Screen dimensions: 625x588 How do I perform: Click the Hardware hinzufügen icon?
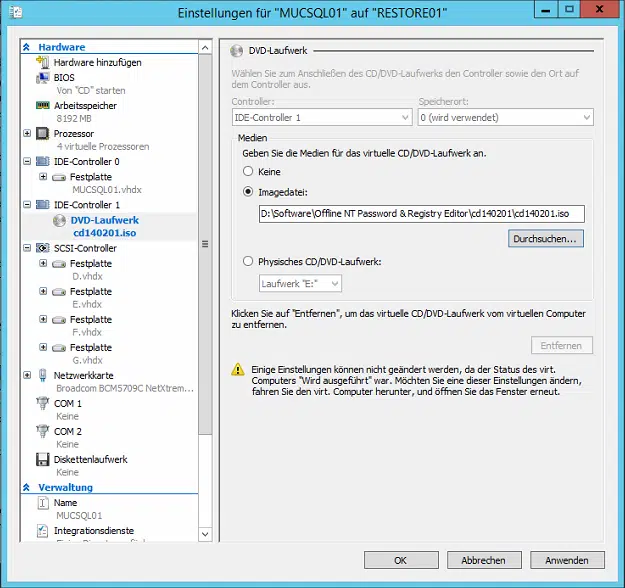(43, 62)
